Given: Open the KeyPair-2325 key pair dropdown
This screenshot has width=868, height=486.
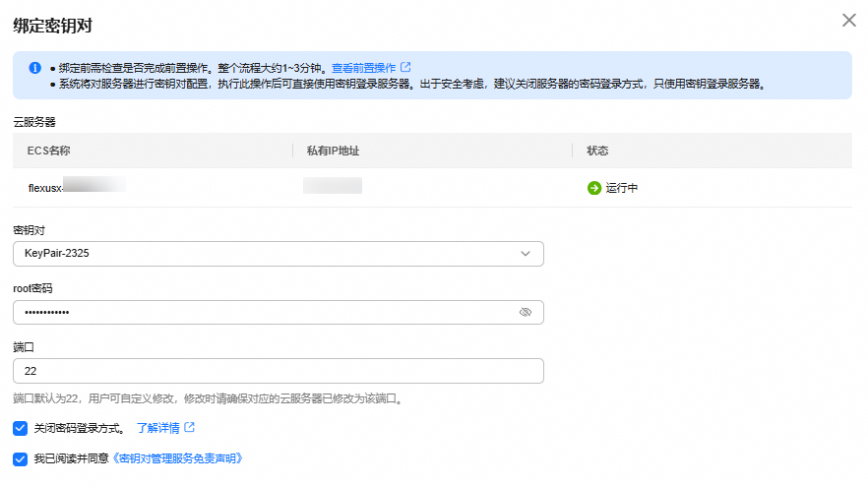Looking at the screenshot, I should click(279, 254).
